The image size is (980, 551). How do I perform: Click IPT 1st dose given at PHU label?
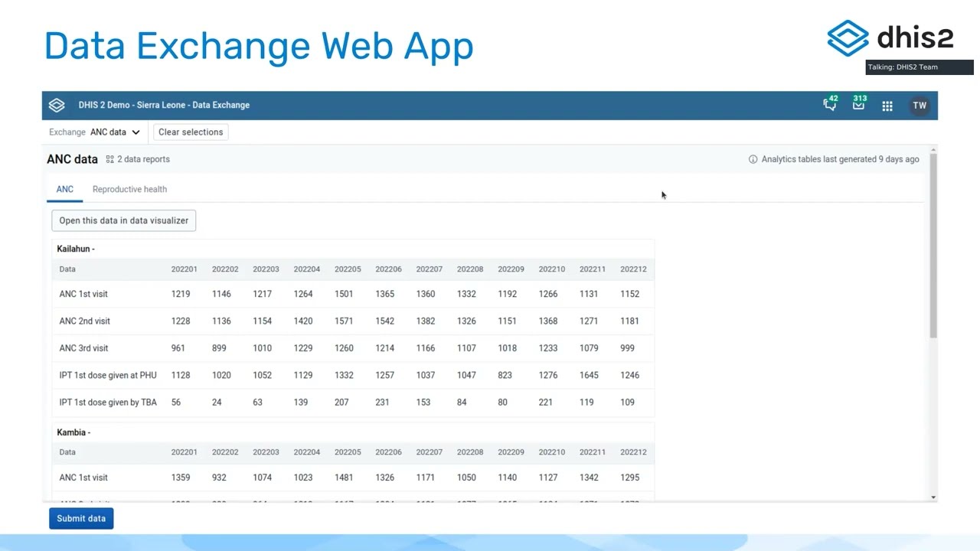[x=108, y=375]
